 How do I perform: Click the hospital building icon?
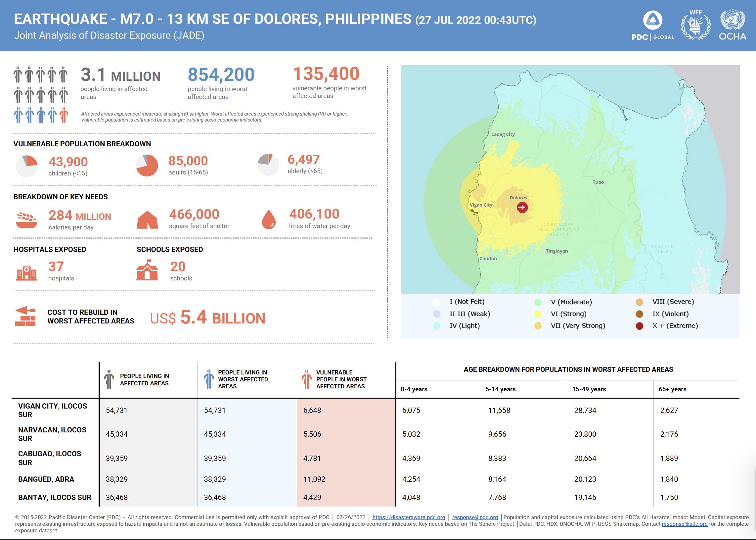(x=26, y=273)
